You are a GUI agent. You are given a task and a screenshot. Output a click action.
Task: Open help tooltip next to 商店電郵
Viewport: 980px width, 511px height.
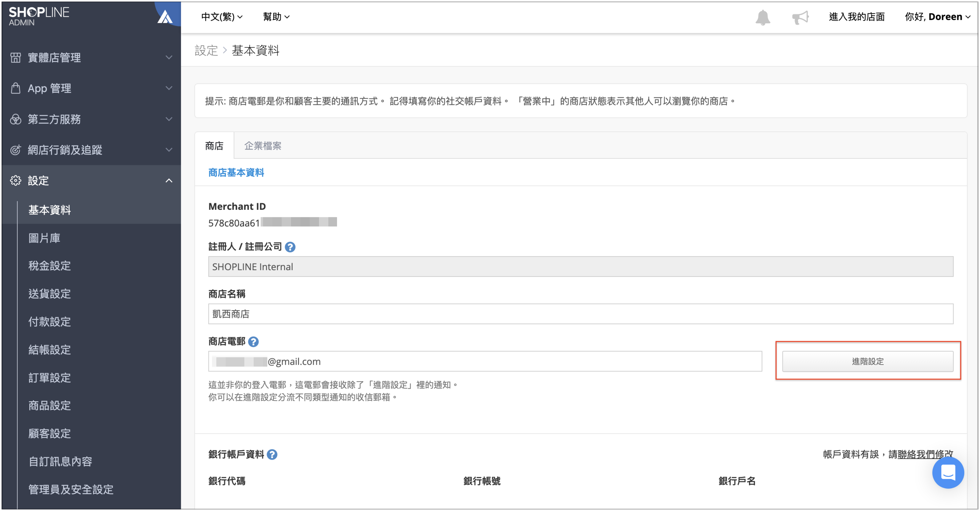tap(253, 342)
